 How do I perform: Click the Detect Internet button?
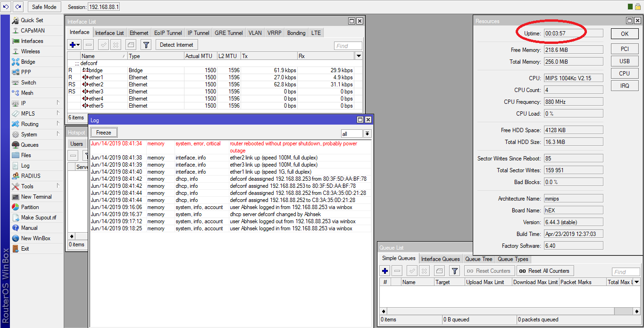tap(176, 45)
